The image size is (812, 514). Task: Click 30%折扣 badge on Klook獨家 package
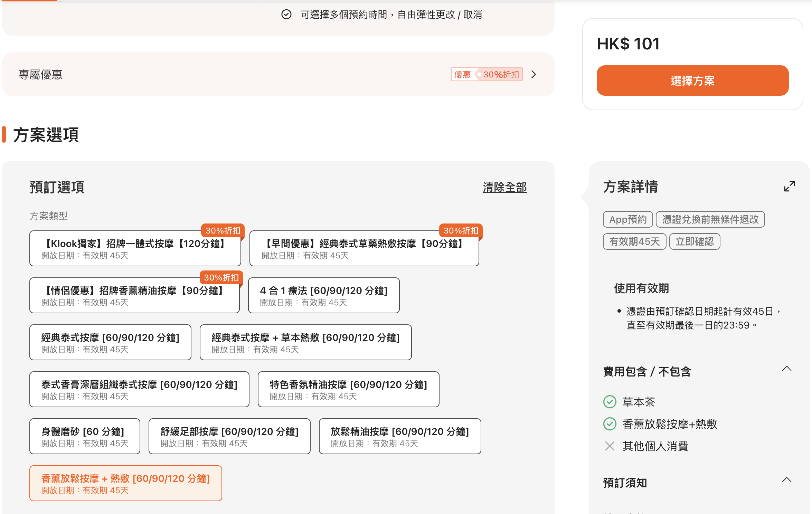(x=223, y=231)
